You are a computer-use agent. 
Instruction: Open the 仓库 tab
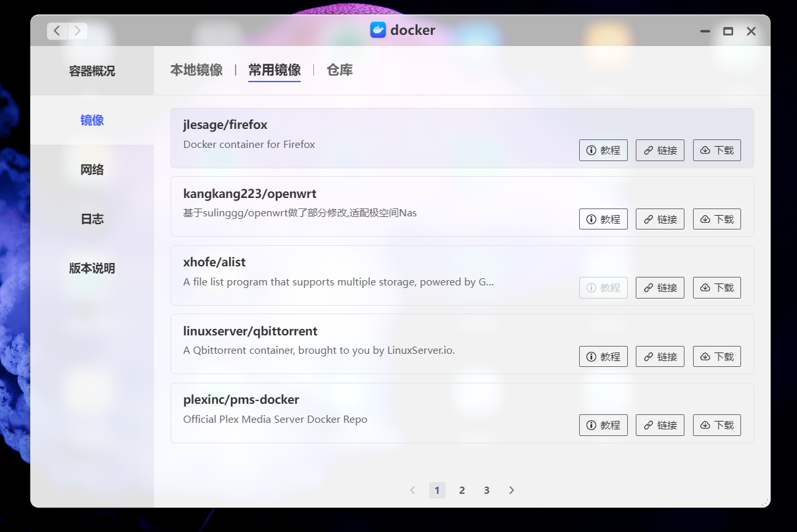coord(339,69)
